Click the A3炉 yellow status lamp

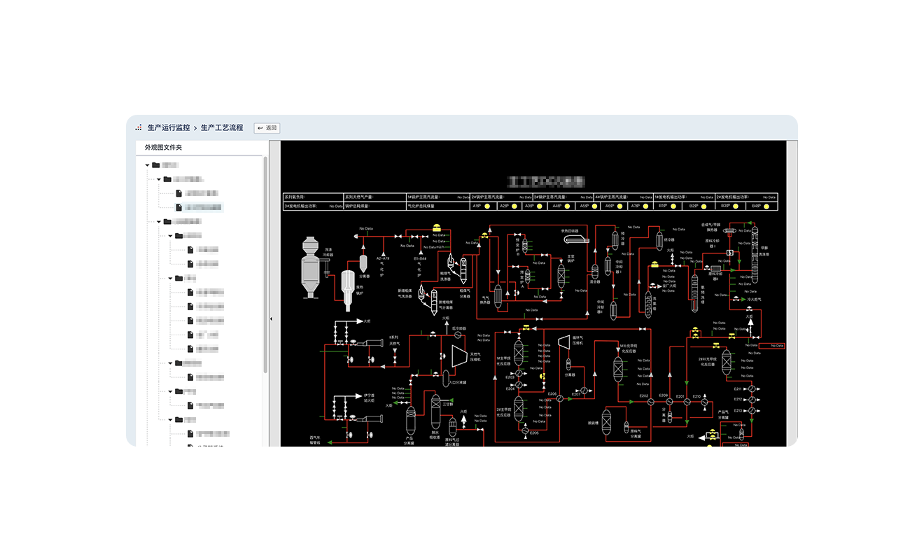click(540, 206)
